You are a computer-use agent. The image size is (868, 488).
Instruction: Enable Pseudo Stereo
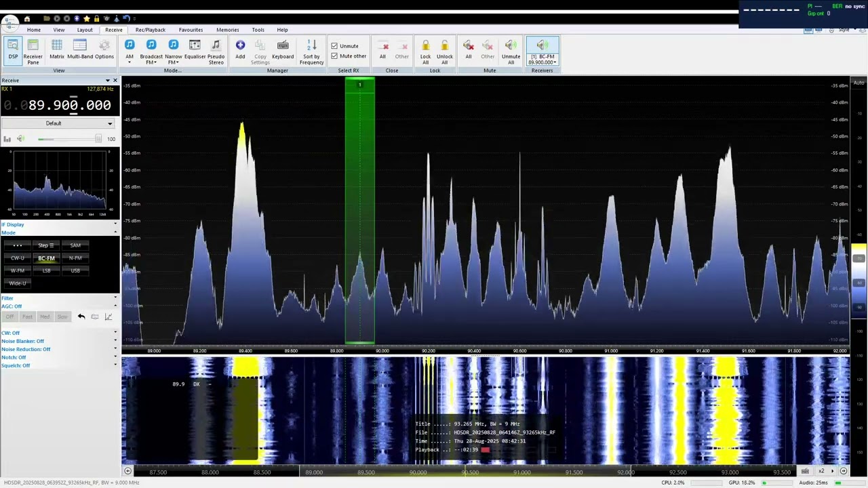(x=216, y=52)
